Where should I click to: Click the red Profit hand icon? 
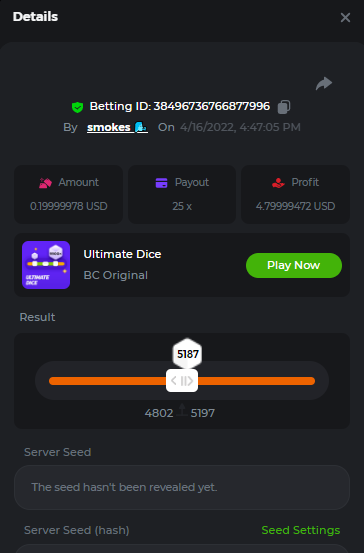tap(278, 183)
